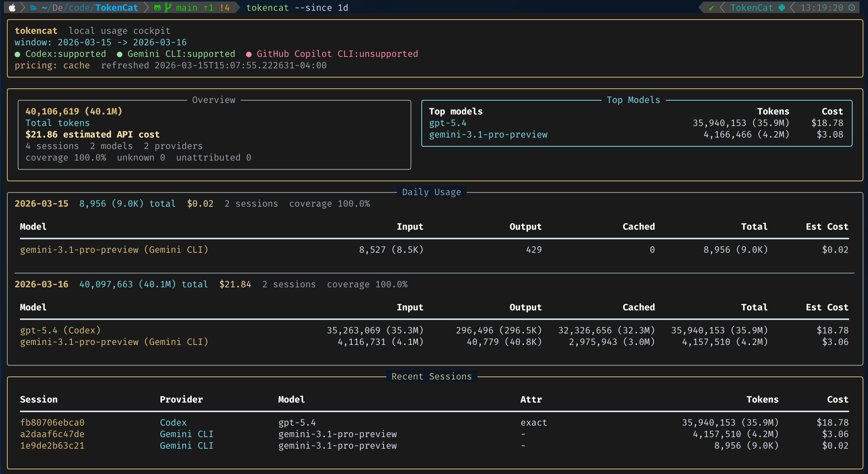Click session ID 'a2daaf6c47de'
This screenshot has height=474, width=868.
(52, 434)
